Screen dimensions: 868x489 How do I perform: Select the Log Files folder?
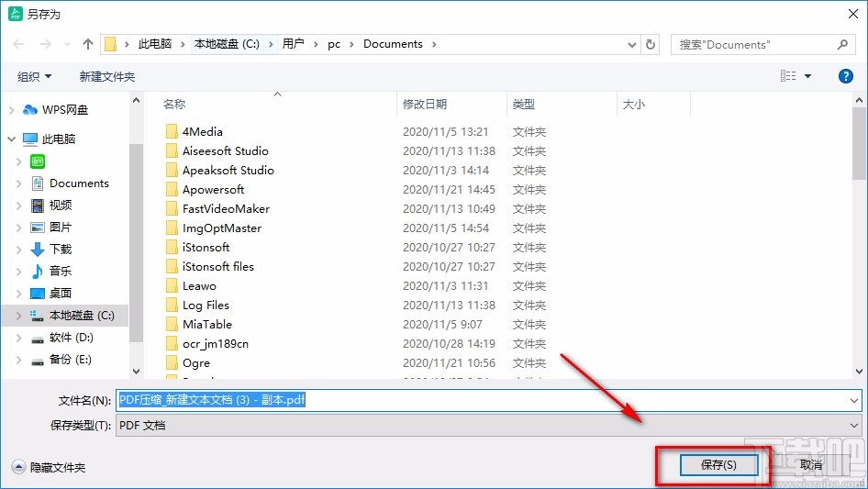click(206, 306)
